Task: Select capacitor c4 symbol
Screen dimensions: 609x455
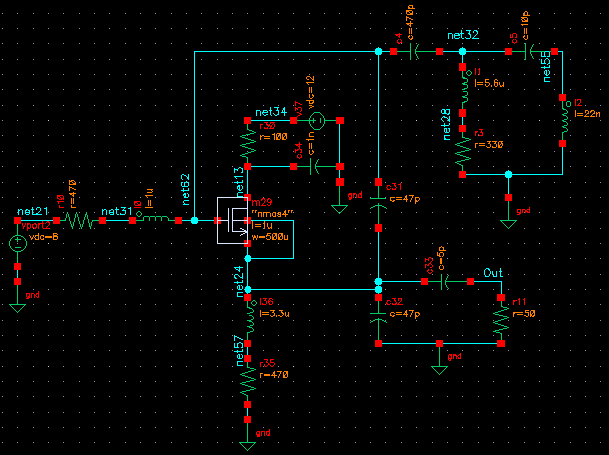Action: coord(414,51)
